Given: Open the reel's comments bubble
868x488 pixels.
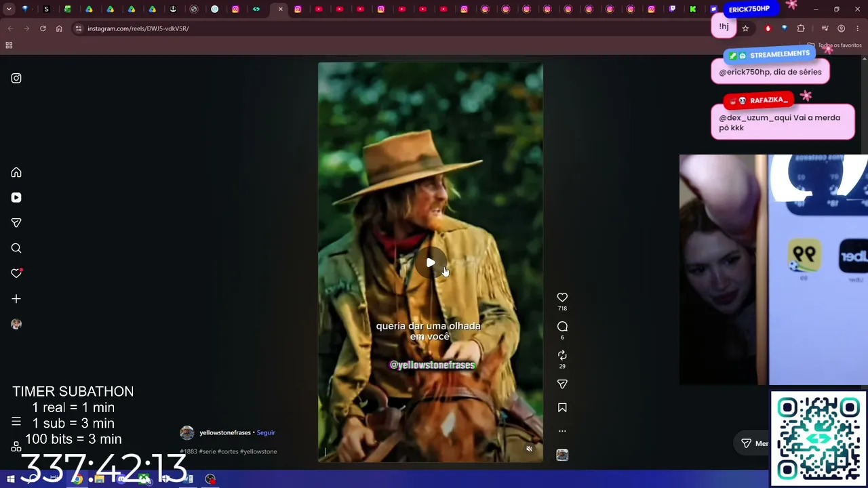Looking at the screenshot, I should pyautogui.click(x=562, y=326).
